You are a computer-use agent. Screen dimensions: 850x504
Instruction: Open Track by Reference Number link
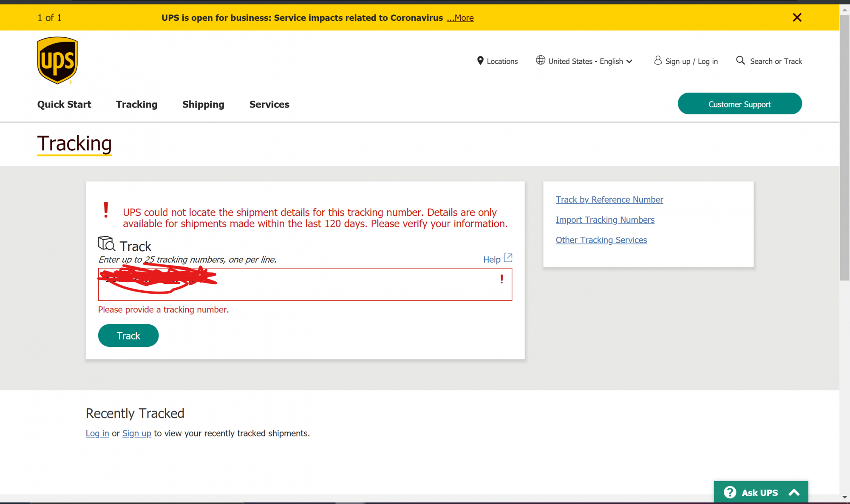609,199
